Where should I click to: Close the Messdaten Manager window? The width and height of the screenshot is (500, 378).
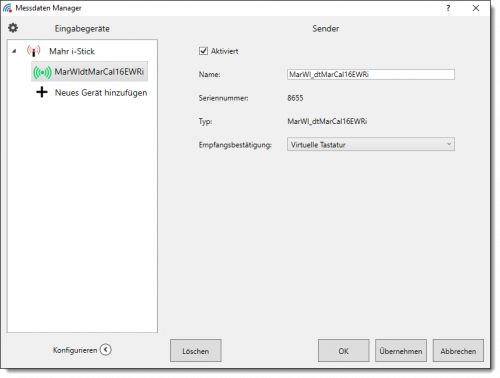[476, 8]
